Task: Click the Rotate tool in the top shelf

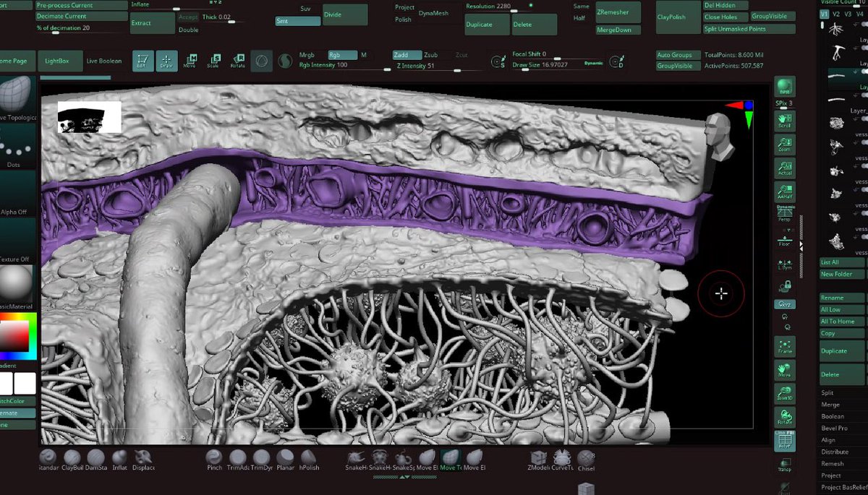Action: (238, 61)
